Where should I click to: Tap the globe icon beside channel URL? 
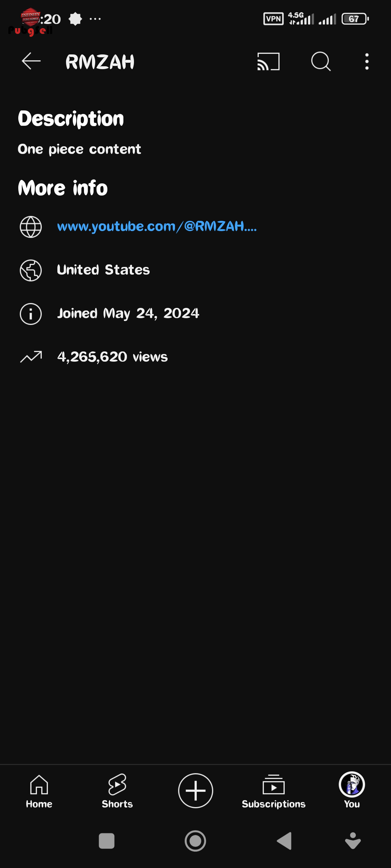pos(31,227)
